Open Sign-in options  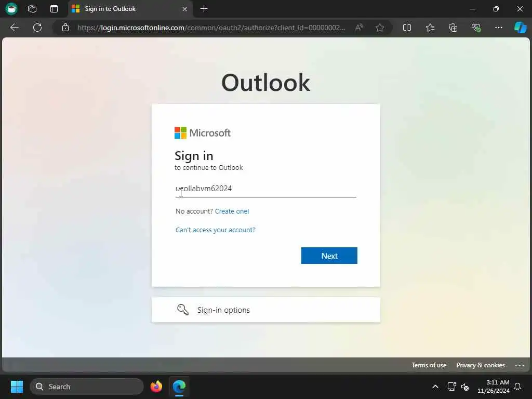(x=265, y=310)
